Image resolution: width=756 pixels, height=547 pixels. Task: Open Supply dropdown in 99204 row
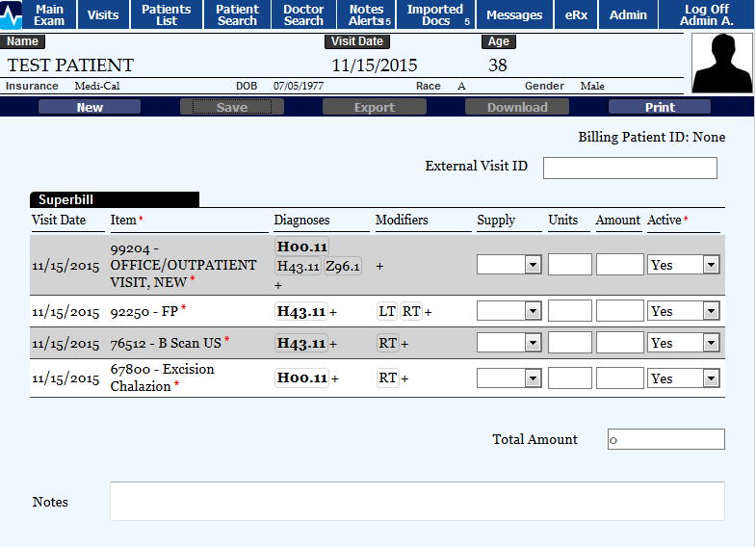(509, 265)
